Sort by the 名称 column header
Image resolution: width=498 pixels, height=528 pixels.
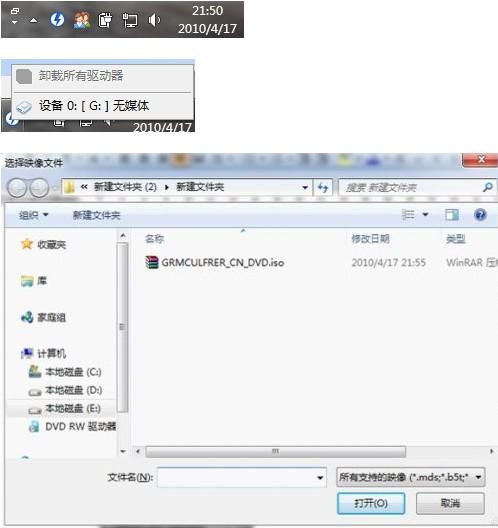(x=155, y=239)
